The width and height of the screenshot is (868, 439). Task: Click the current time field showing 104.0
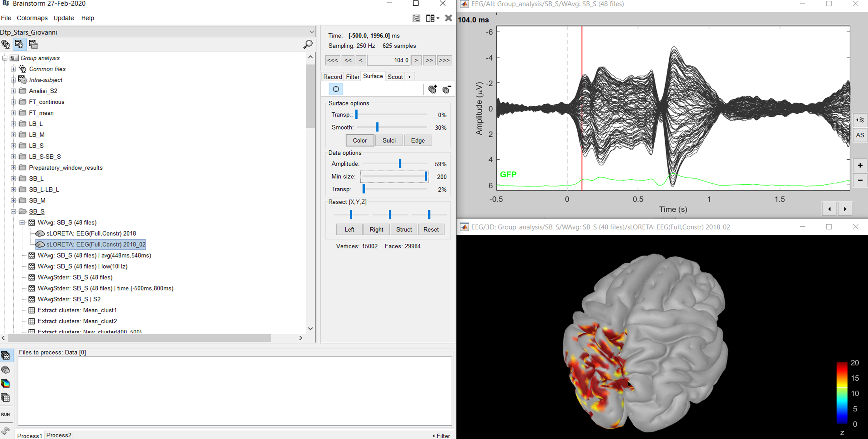click(x=389, y=60)
